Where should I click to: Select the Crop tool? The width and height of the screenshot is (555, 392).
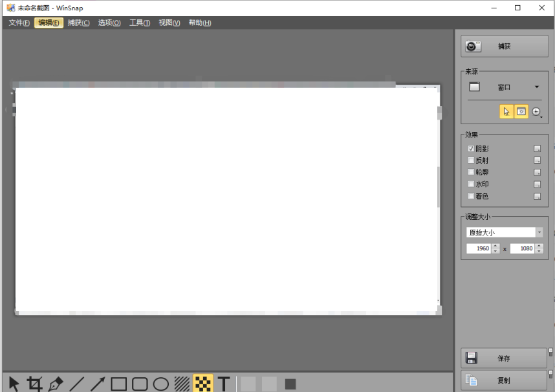pos(35,384)
